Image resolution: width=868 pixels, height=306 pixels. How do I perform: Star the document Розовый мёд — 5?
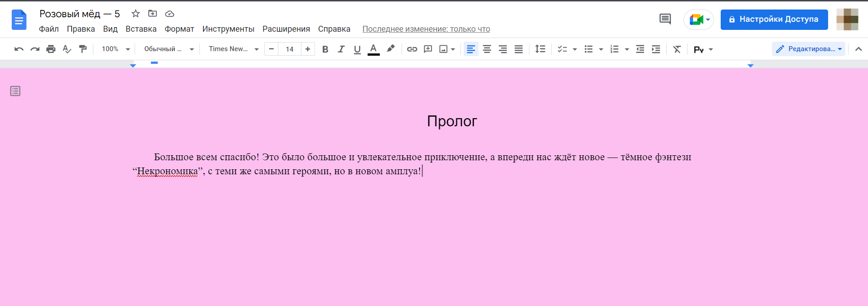click(x=135, y=14)
